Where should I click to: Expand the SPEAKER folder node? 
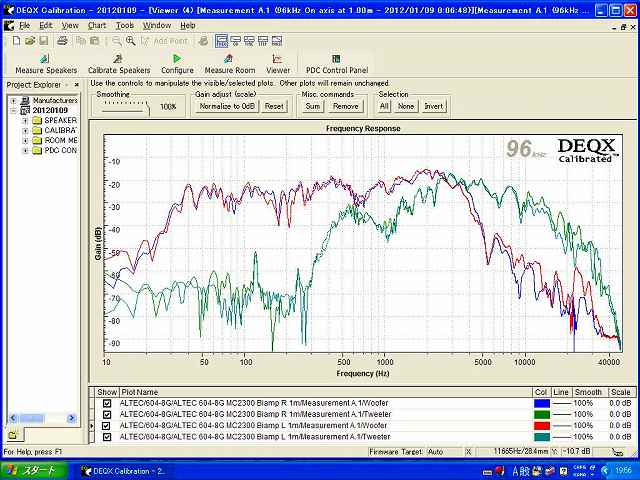pyautogui.click(x=25, y=120)
